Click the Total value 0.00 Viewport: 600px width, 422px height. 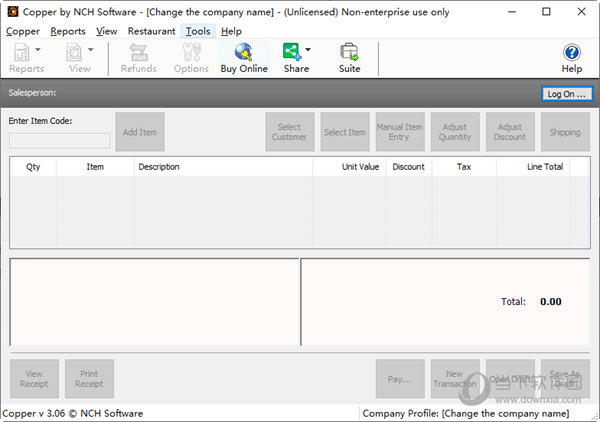coord(551,301)
